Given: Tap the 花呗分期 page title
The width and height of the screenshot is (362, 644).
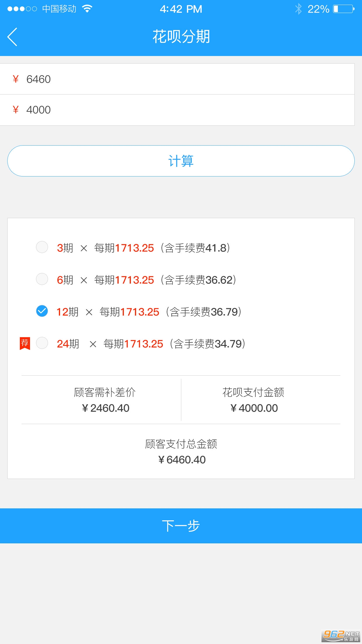Looking at the screenshot, I should pos(181,37).
